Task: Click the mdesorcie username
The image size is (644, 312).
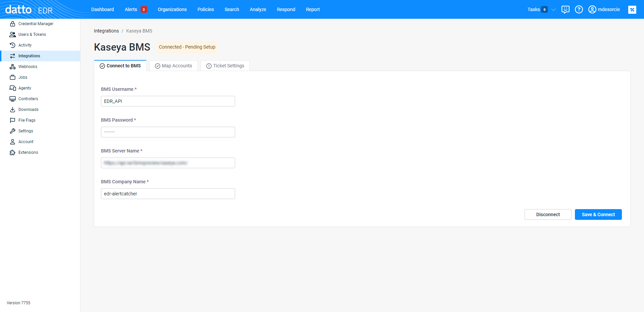Action: pyautogui.click(x=609, y=9)
